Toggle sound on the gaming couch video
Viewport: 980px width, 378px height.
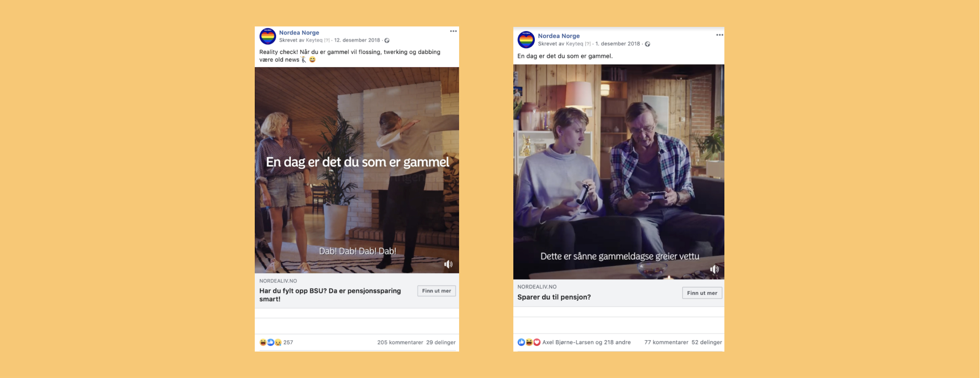pos(714,269)
